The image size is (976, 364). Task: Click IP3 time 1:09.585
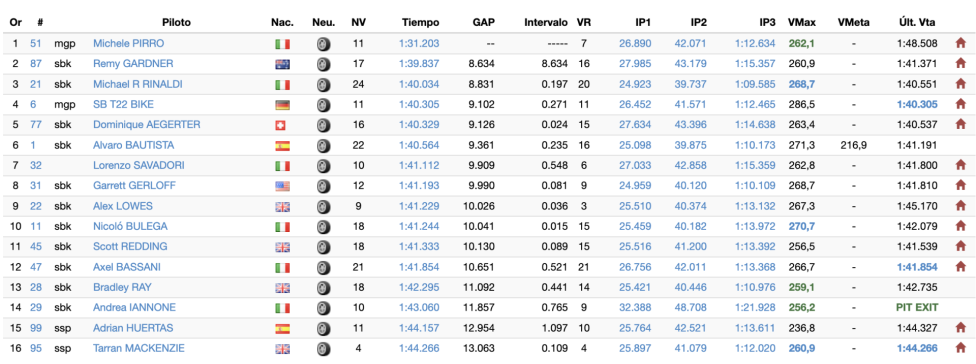[755, 84]
